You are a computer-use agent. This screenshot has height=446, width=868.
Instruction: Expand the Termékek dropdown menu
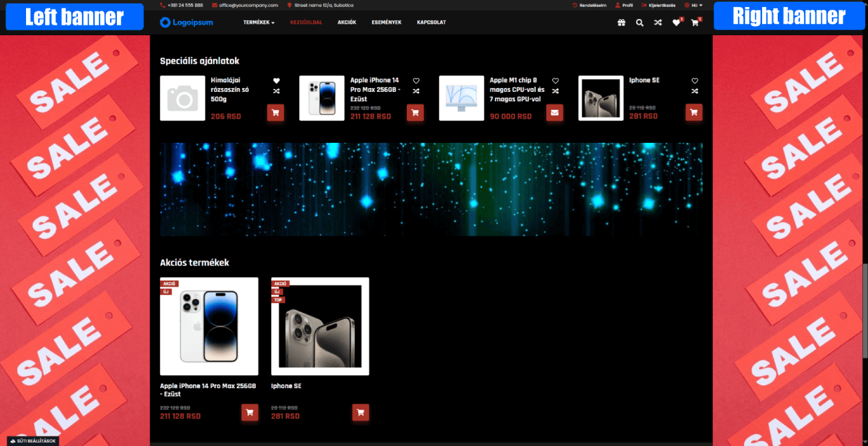pyautogui.click(x=259, y=23)
